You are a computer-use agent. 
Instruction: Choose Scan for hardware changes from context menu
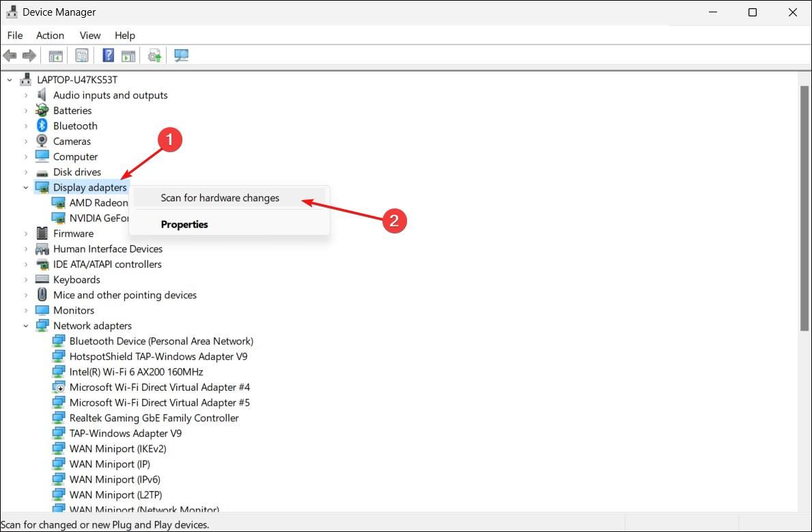(220, 197)
